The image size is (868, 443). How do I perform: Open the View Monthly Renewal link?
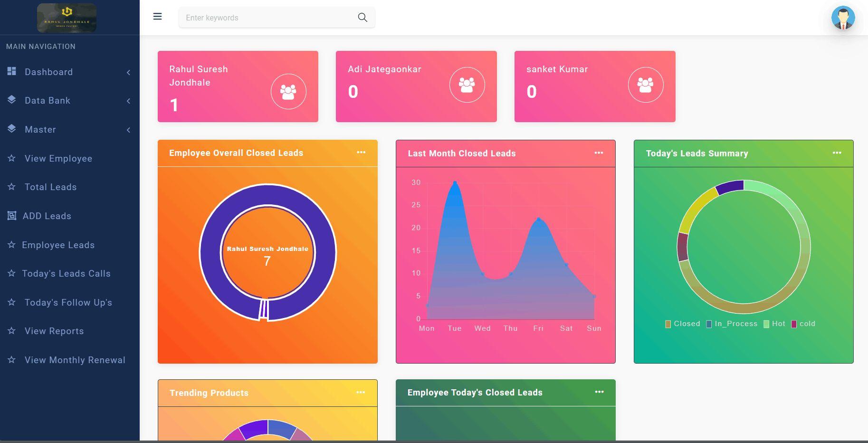point(75,360)
